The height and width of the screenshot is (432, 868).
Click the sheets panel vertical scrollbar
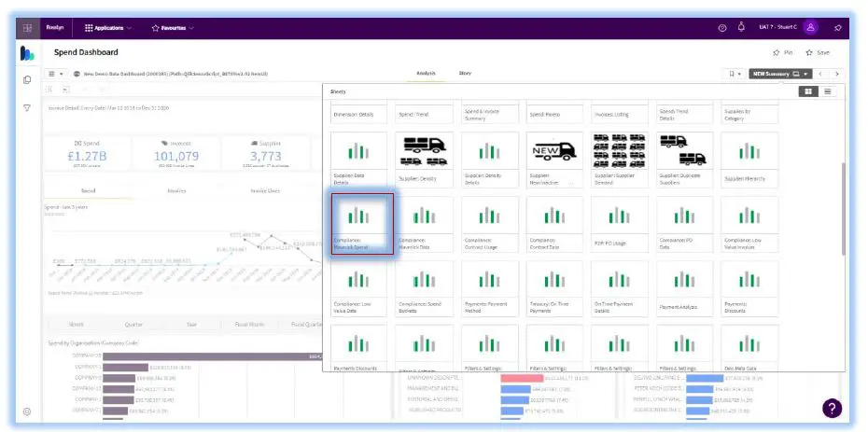[842, 209]
